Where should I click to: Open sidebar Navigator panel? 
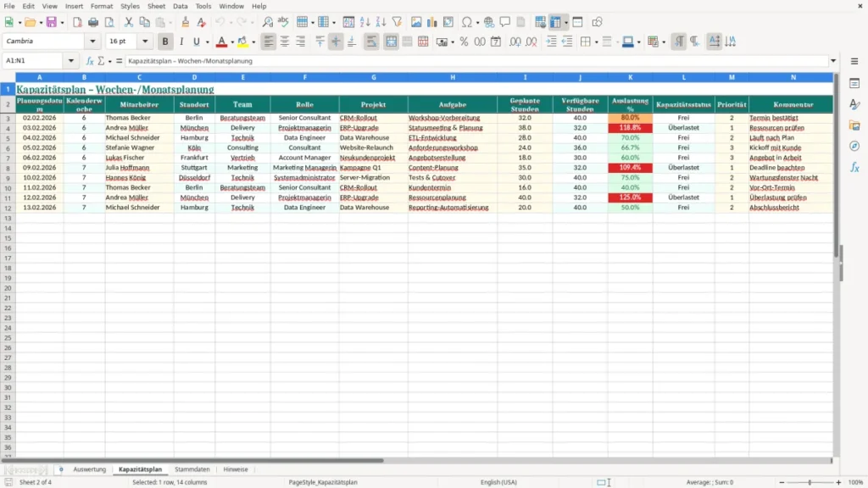coord(854,146)
